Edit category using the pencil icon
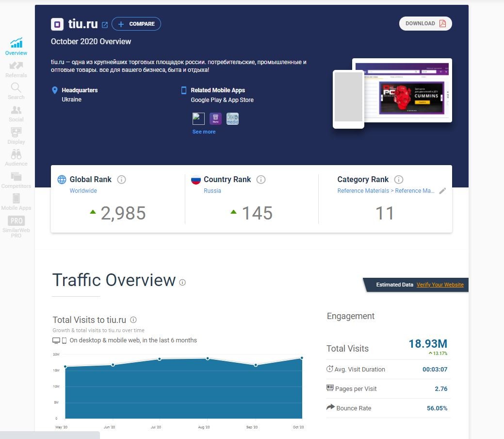Viewport: 504px width, 439px height. 442,191
